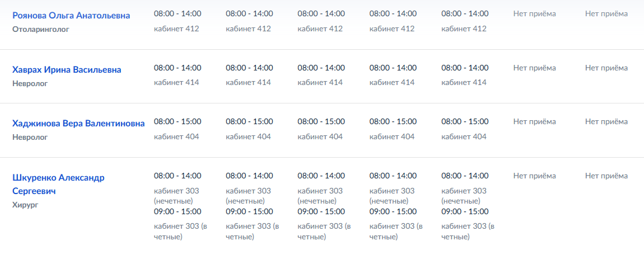
Task: Select Шкуренко's first 09:00 - 15:00 slot
Action: 178,212
